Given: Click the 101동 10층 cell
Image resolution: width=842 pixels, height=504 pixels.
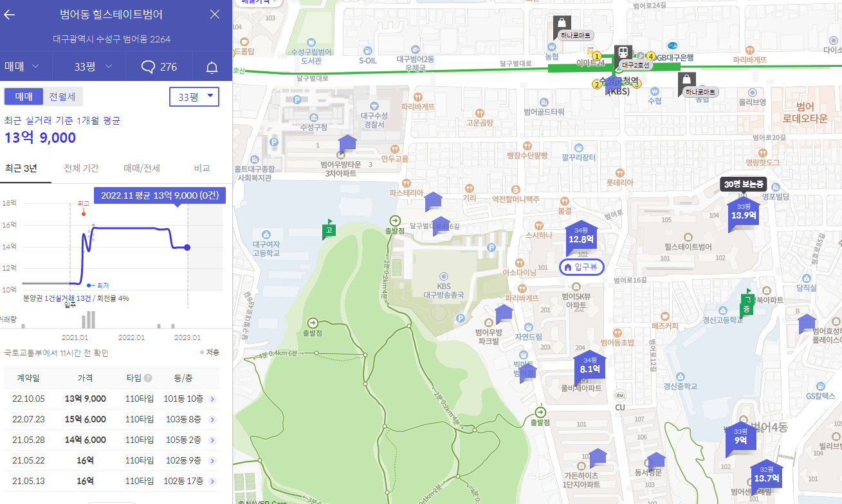Looking at the screenshot, I should 184,399.
